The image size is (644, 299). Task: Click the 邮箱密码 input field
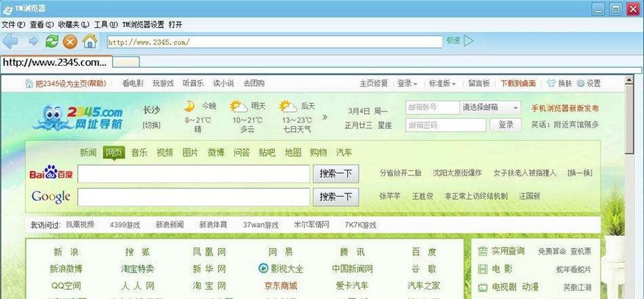[x=446, y=125]
